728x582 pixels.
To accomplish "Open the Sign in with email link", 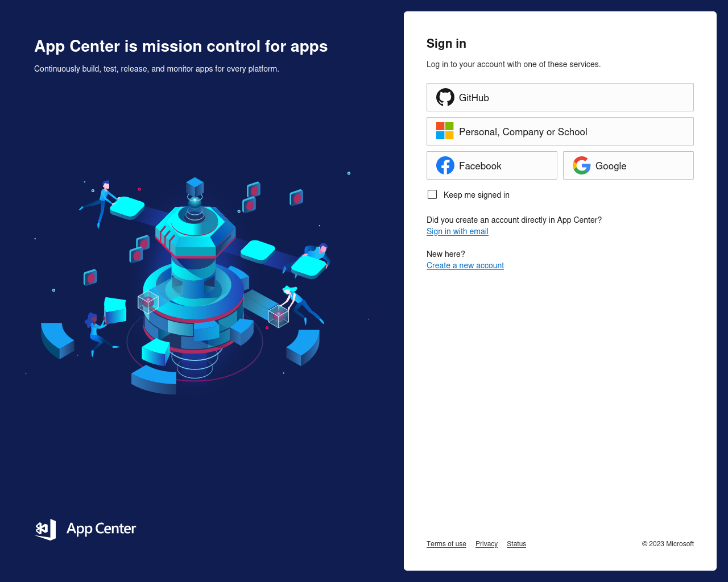I will tap(457, 231).
